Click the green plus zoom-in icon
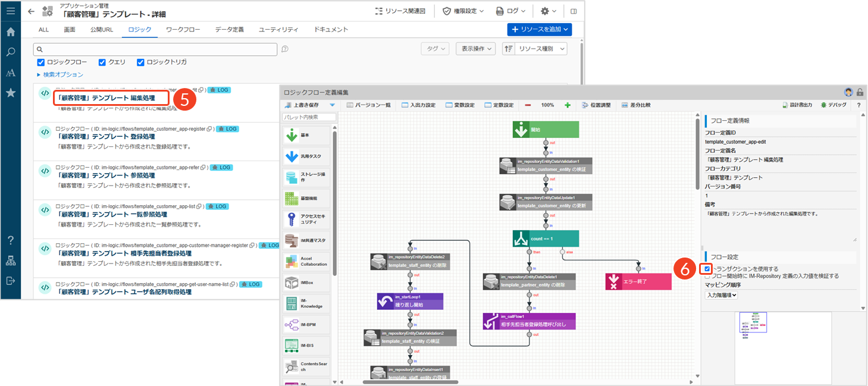Image resolution: width=868 pixels, height=386 pixels. pyautogui.click(x=567, y=105)
